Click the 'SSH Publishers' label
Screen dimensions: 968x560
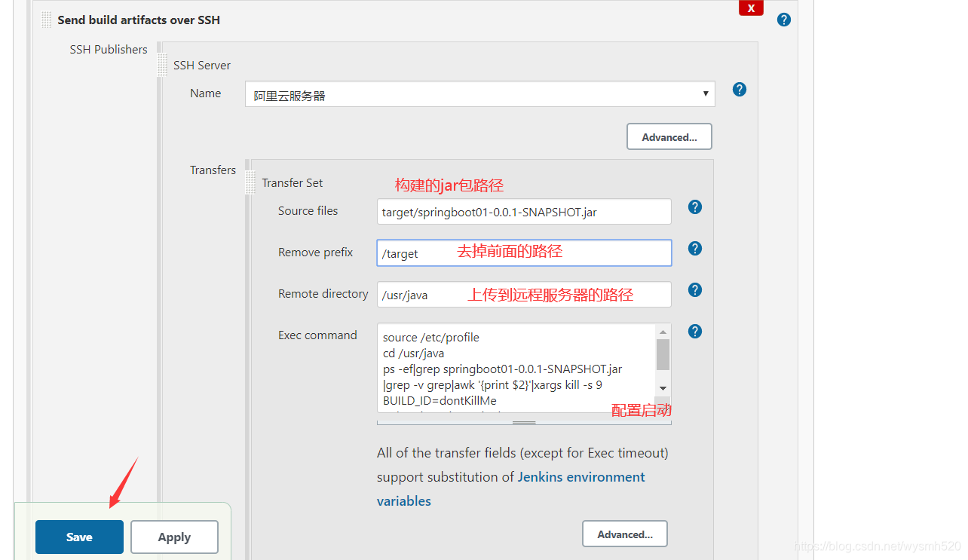[x=109, y=50]
